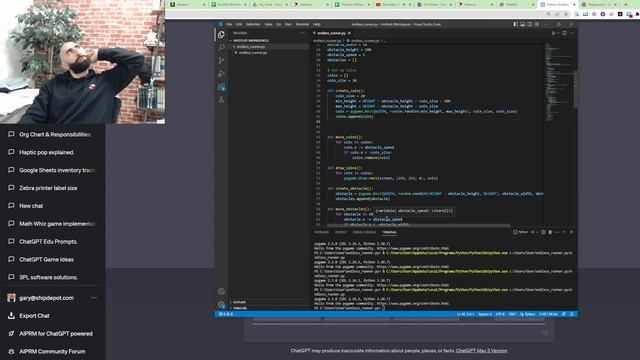Open the Terminal menu in VS Code
The image size is (640, 360).
(x=302, y=24)
